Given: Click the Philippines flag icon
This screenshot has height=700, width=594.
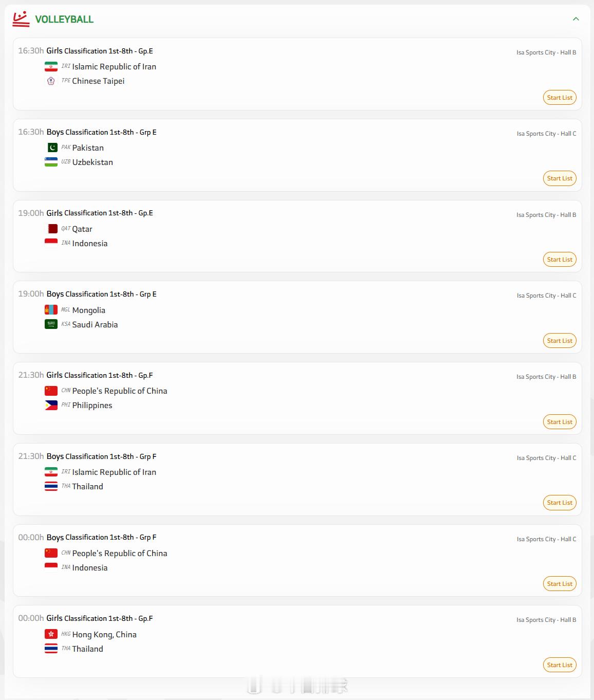Looking at the screenshot, I should pos(51,406).
